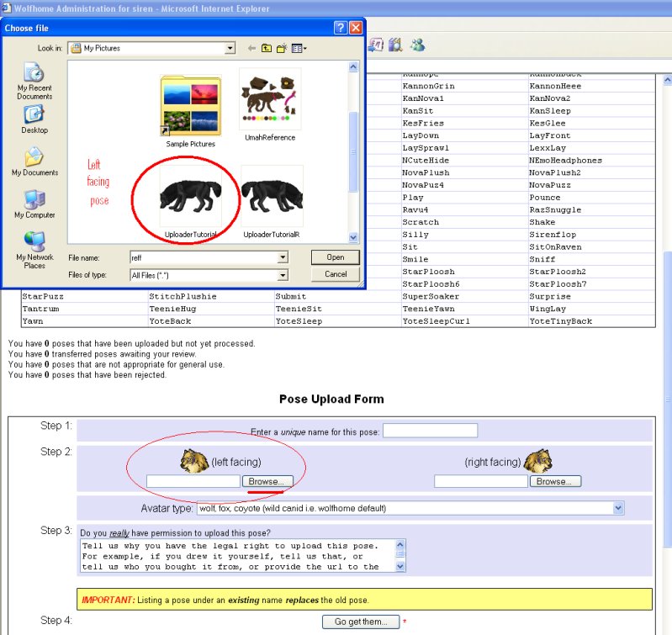Image resolution: width=672 pixels, height=635 pixels.
Task: Click Browse for the right facing pose
Action: click(x=554, y=482)
